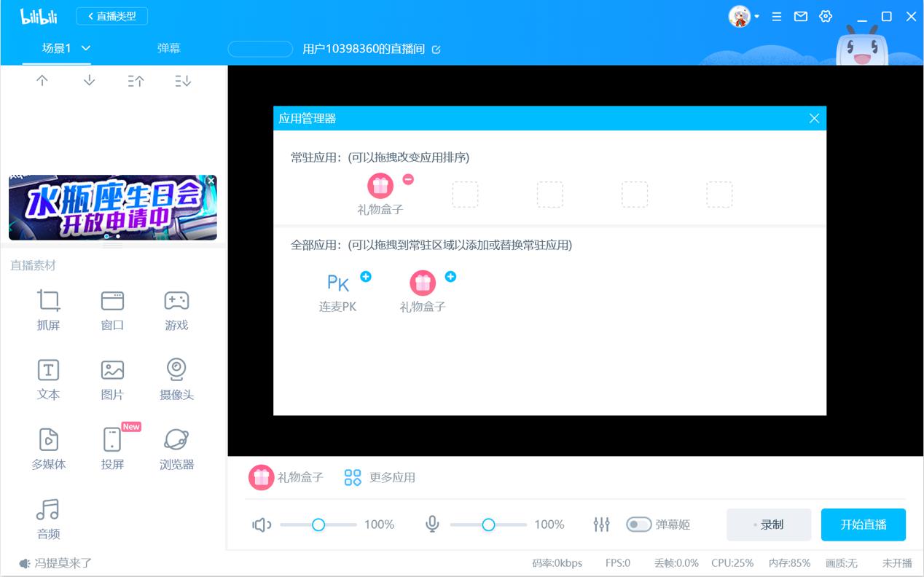924x577 pixels.
Task: Click the 未开播 status text
Action: pos(897,563)
